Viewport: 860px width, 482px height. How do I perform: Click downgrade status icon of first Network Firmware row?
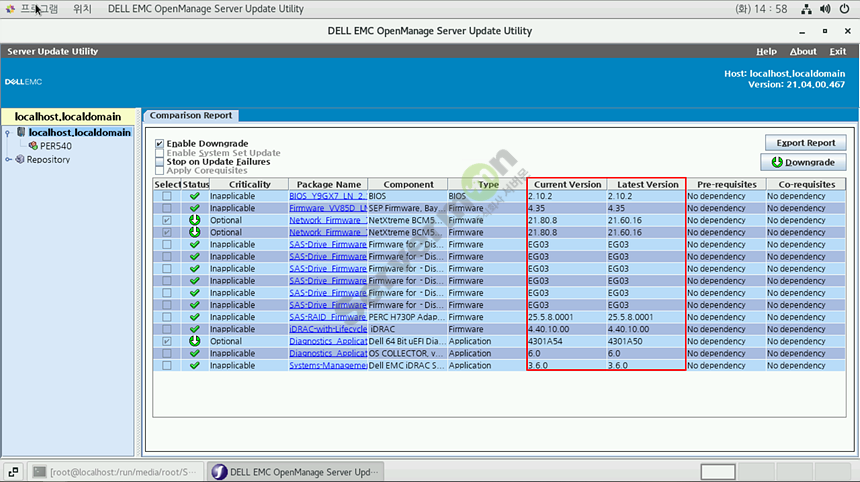(x=195, y=220)
